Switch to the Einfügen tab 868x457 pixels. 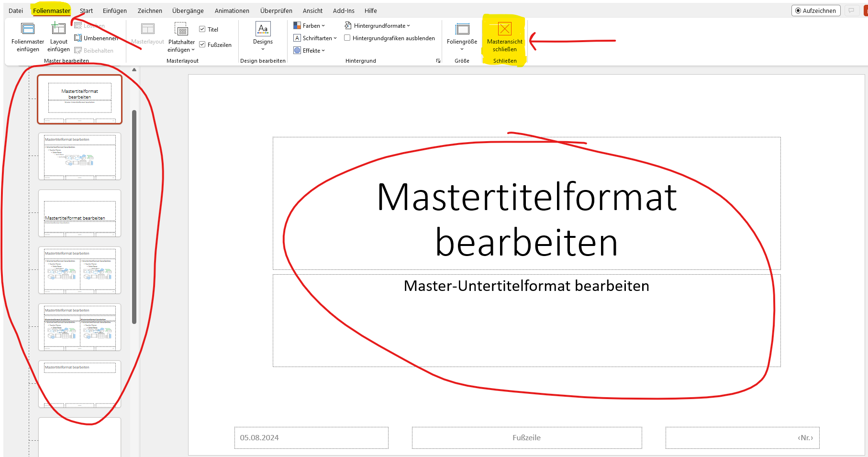(x=115, y=11)
